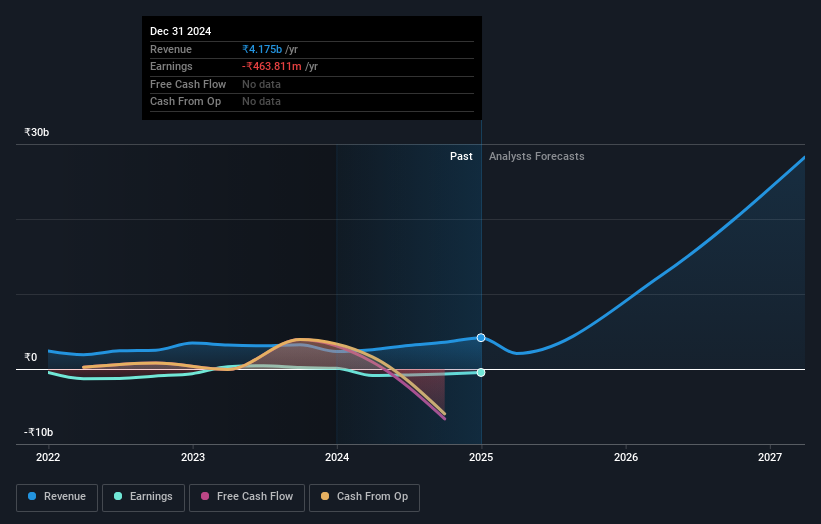Click the 2023 x-axis label

point(193,457)
